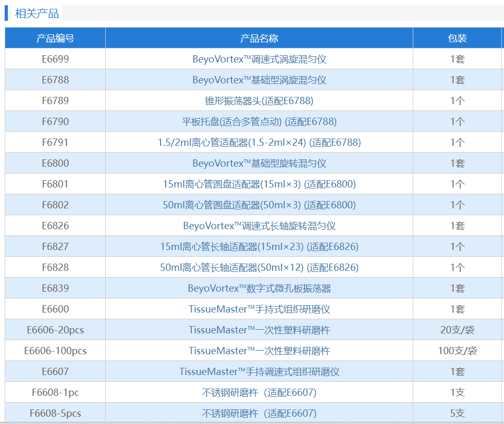Screen dimensions: 504x424
Task: Open the BeyoVortex™数字式微孔板振荡器 link
Action: [x=259, y=288]
